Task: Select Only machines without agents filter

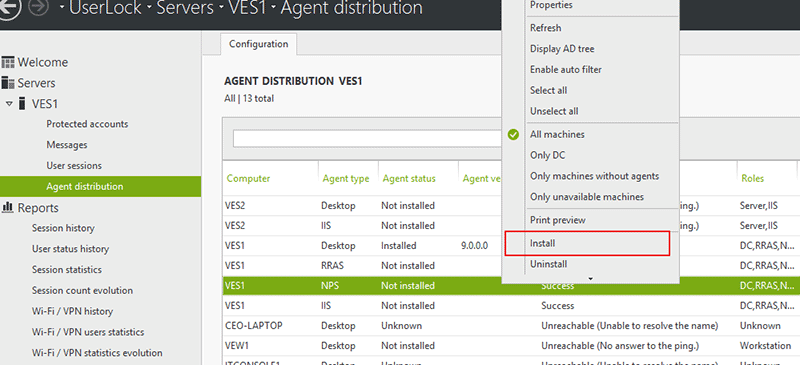Action: pyautogui.click(x=594, y=176)
